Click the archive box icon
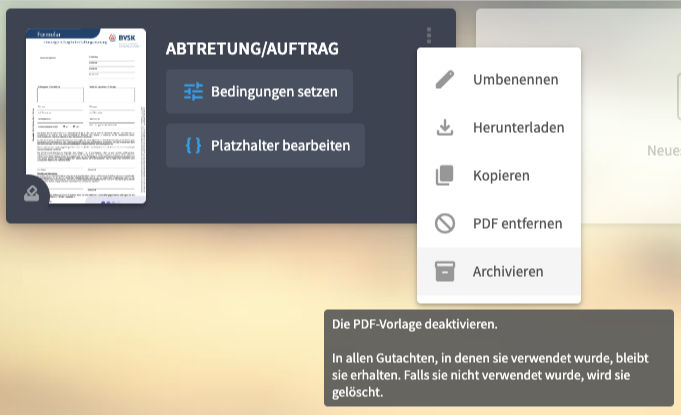The width and height of the screenshot is (681, 415). 445,271
